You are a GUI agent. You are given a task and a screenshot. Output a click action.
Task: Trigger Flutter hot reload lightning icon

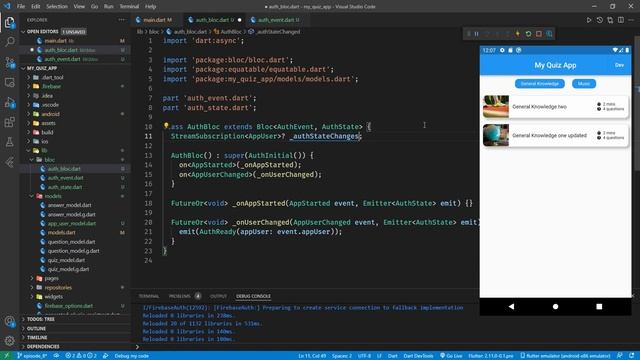click(x=518, y=34)
